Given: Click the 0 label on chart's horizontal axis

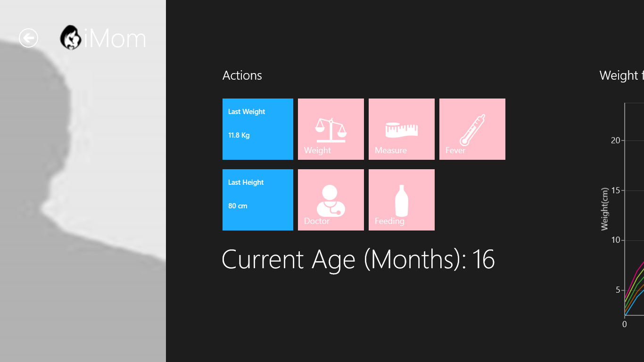Looking at the screenshot, I should [625, 324].
